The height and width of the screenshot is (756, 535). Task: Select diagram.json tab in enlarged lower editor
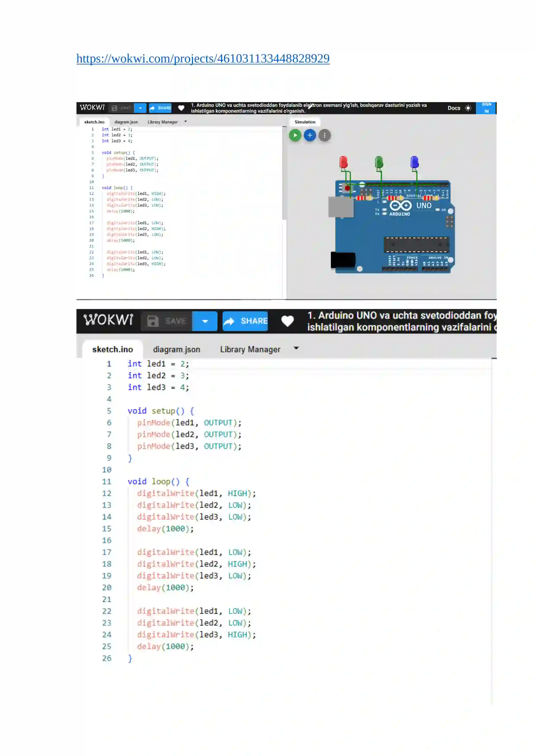tap(177, 349)
